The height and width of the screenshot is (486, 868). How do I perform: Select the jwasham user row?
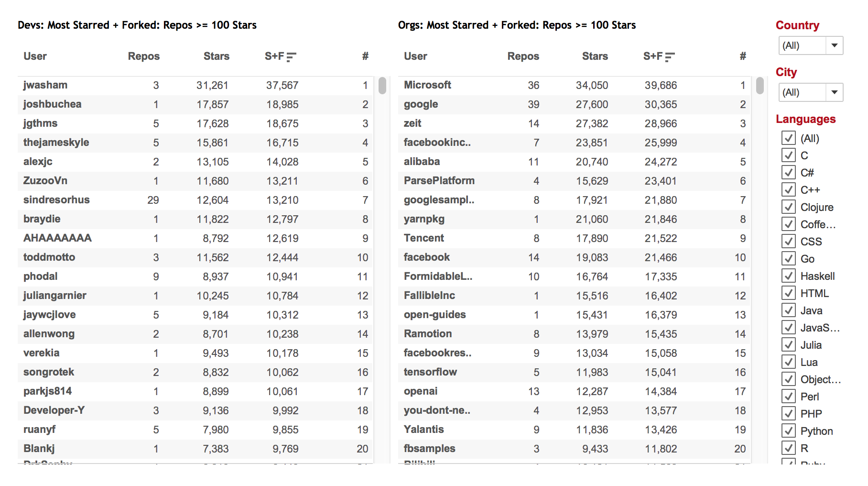(45, 85)
